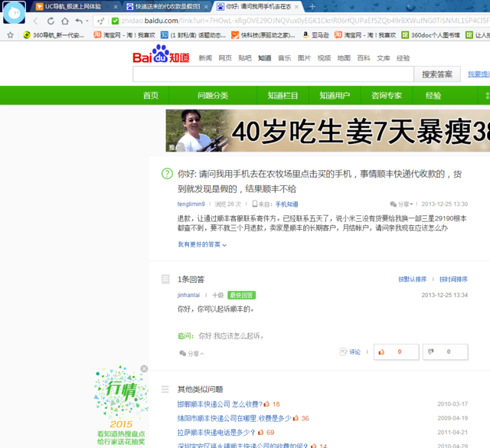Open 咨询专家 in the green navigation bar
This screenshot has width=490, height=448.
(x=387, y=96)
